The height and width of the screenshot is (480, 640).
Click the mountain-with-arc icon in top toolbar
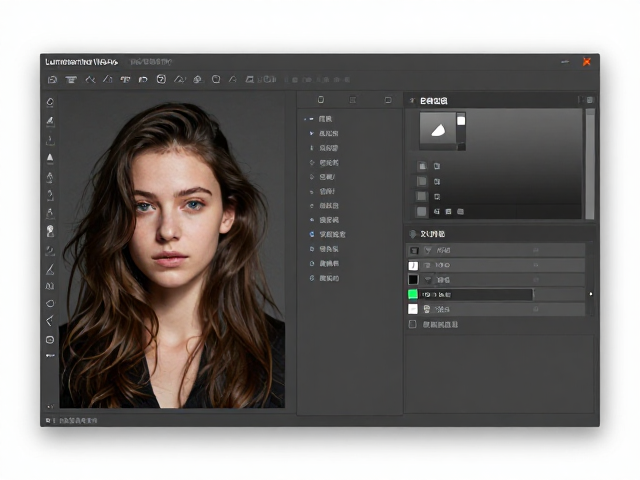coord(180,79)
